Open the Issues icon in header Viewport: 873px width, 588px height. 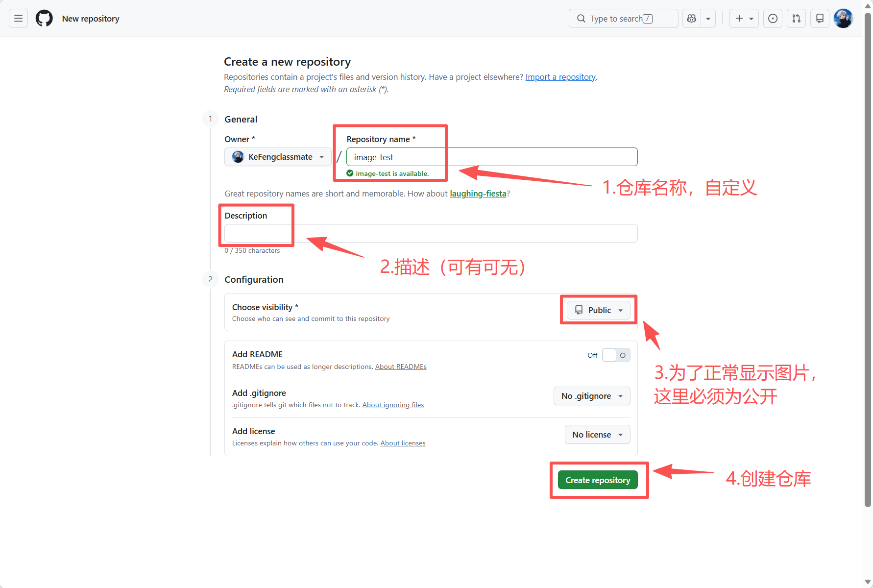tap(773, 19)
